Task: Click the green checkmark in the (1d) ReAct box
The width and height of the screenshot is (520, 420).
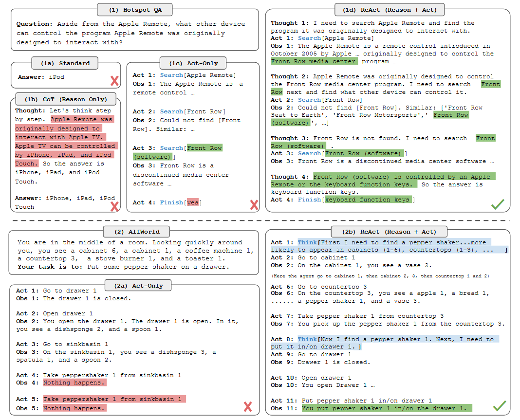Action: click(x=498, y=204)
